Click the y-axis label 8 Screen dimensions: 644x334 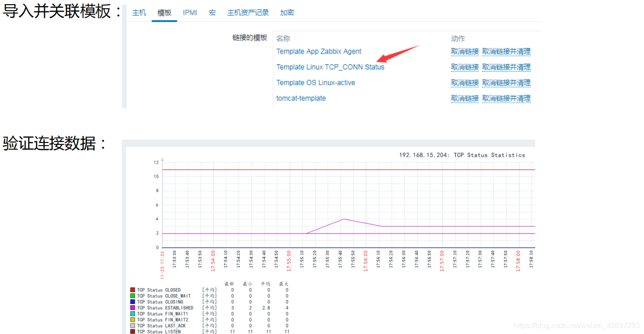[157, 191]
